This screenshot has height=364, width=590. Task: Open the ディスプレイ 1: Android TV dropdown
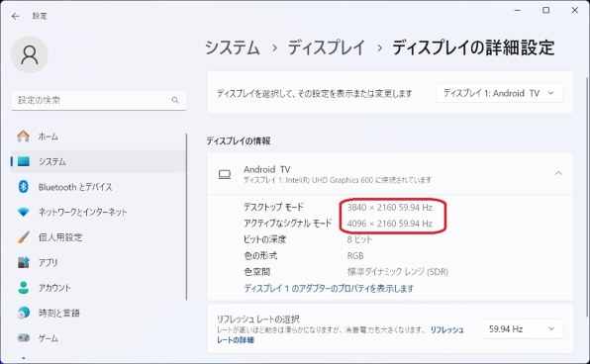(x=500, y=93)
